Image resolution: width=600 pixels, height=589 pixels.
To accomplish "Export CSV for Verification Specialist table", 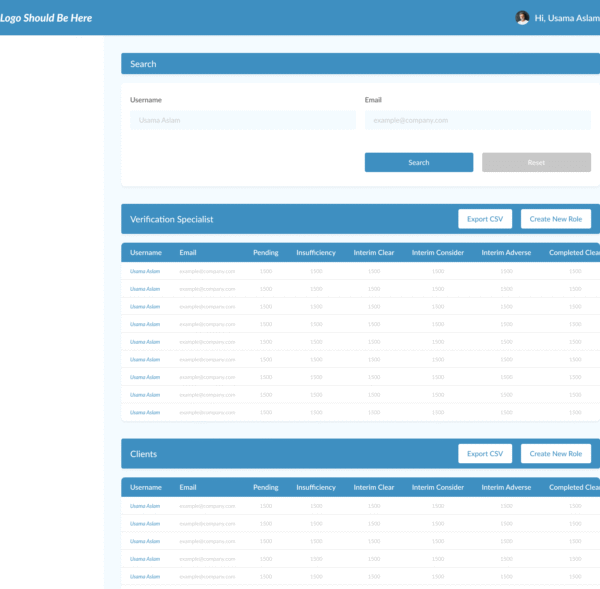I will [x=485, y=219].
